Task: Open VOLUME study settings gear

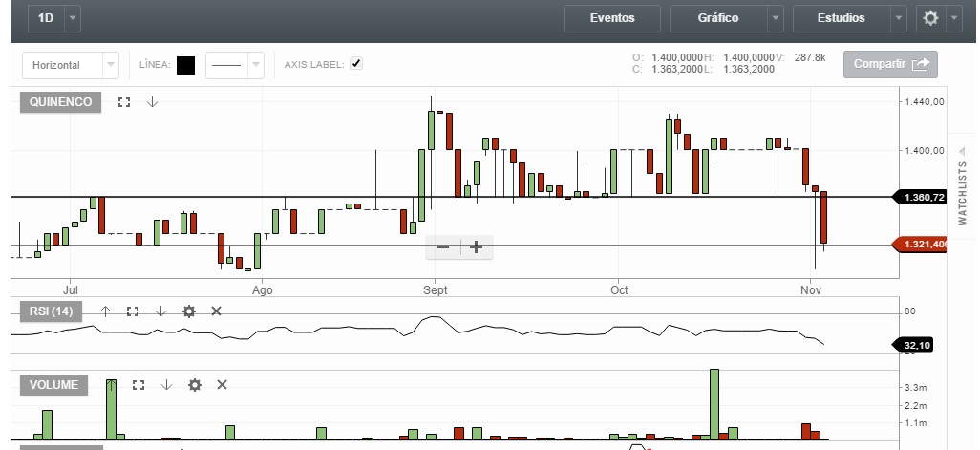Action: 194,384
